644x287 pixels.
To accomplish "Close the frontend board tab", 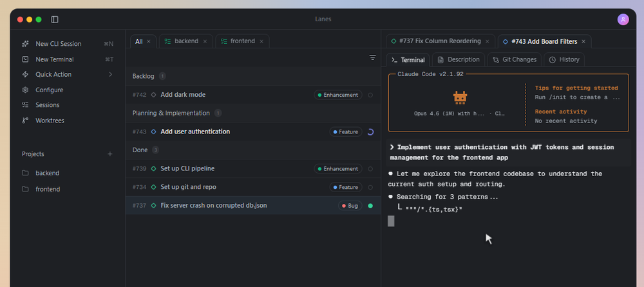I will coord(261,41).
